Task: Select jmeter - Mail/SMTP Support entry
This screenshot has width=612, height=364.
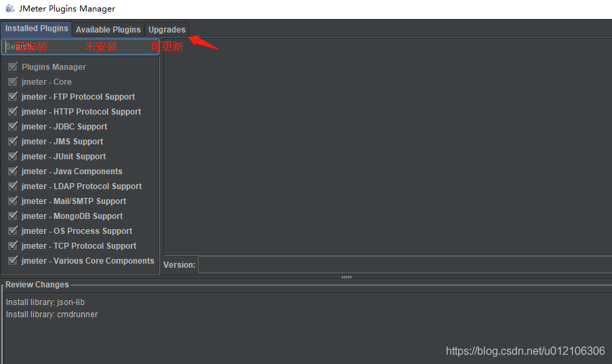Action: point(74,201)
